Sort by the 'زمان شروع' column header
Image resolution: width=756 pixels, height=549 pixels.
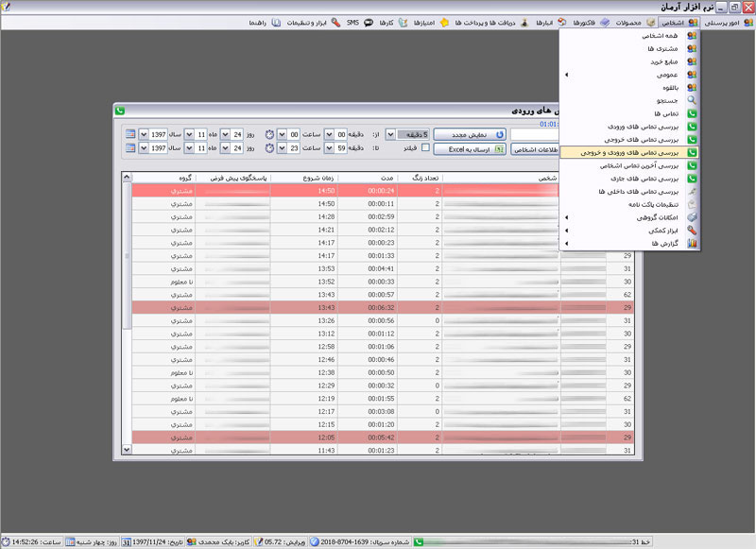(304, 178)
